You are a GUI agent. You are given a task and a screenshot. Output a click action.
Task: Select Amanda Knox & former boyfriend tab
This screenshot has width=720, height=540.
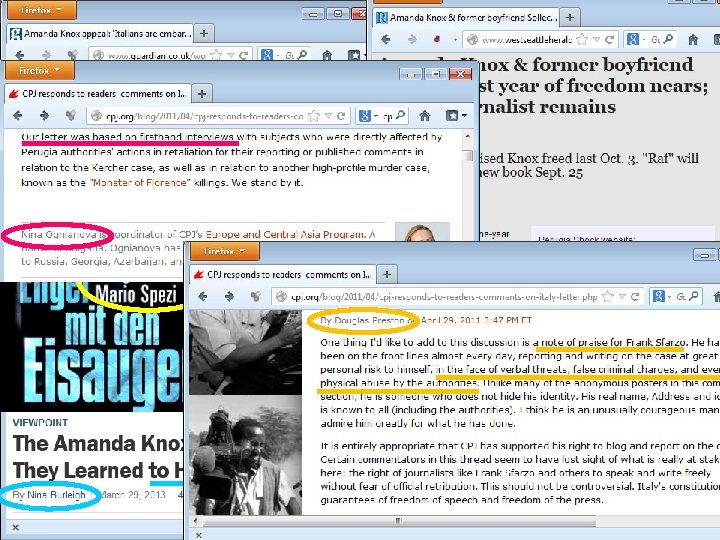point(466,17)
